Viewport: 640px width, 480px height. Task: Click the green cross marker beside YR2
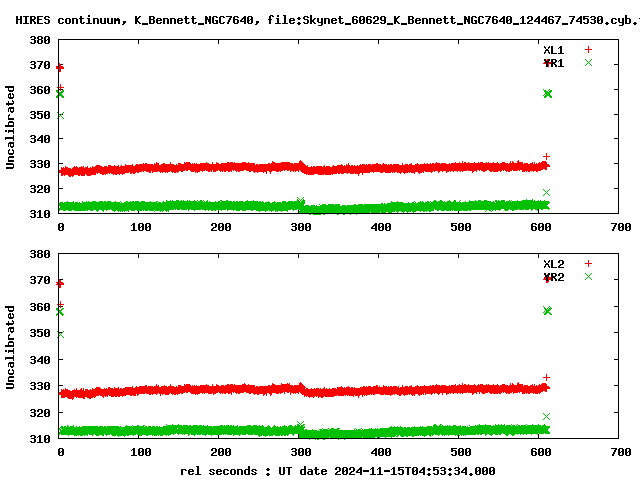click(x=588, y=276)
